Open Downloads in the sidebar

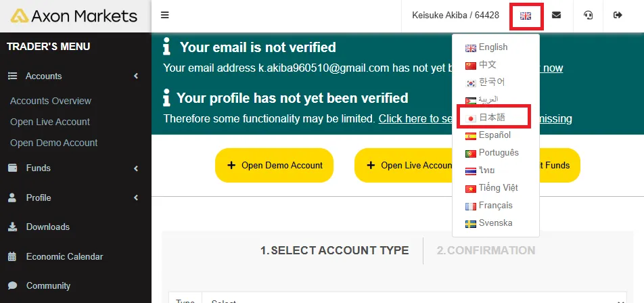[47, 227]
